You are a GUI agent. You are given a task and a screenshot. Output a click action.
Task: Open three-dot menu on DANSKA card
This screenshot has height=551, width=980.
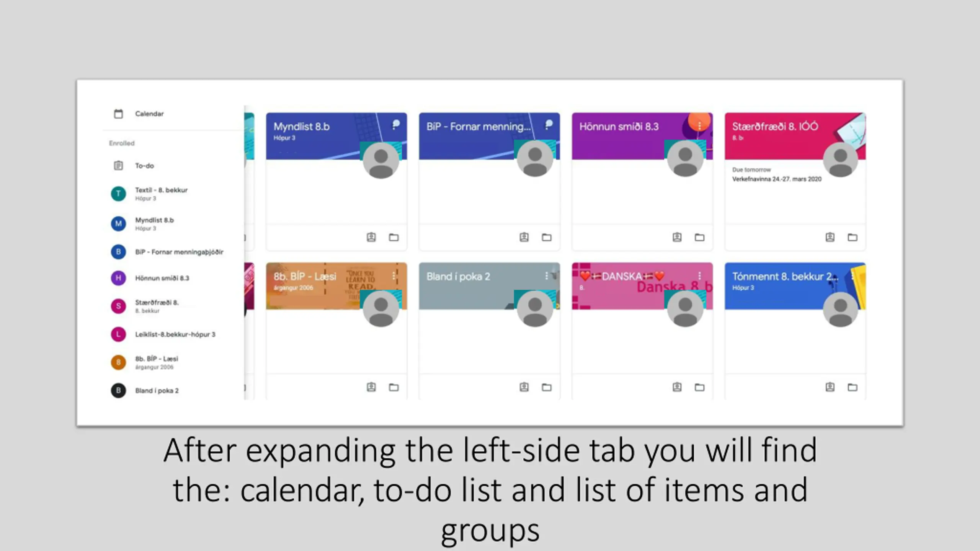(x=699, y=276)
